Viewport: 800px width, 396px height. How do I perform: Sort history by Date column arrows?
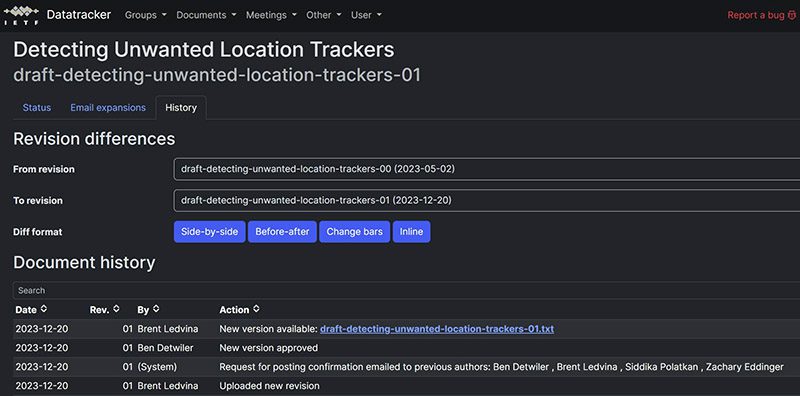tap(44, 309)
